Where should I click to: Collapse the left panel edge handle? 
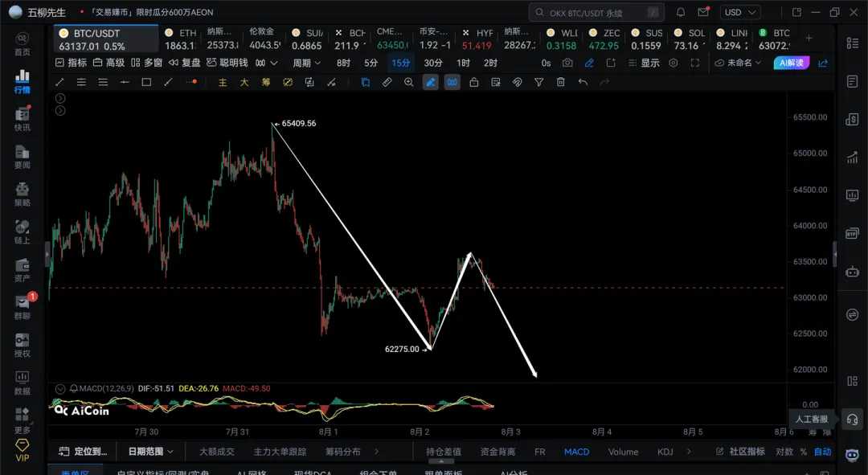pyautogui.click(x=47, y=254)
